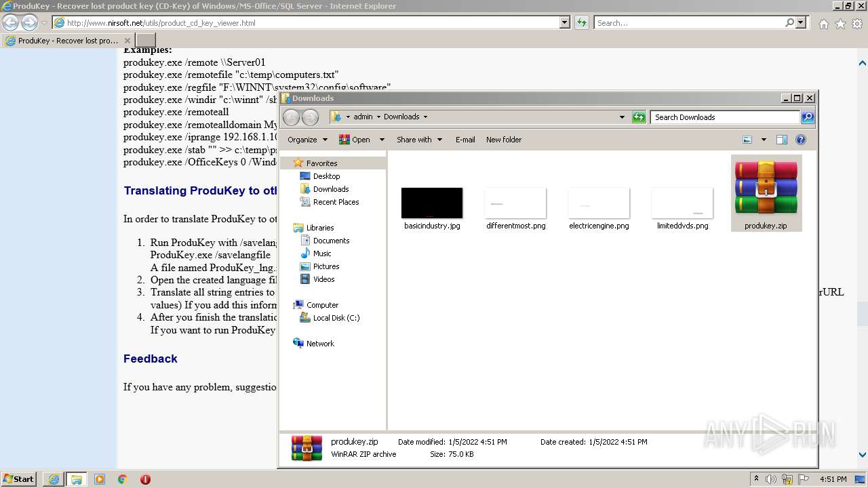Click Downloads in the Explorer breadcrumb

(401, 117)
